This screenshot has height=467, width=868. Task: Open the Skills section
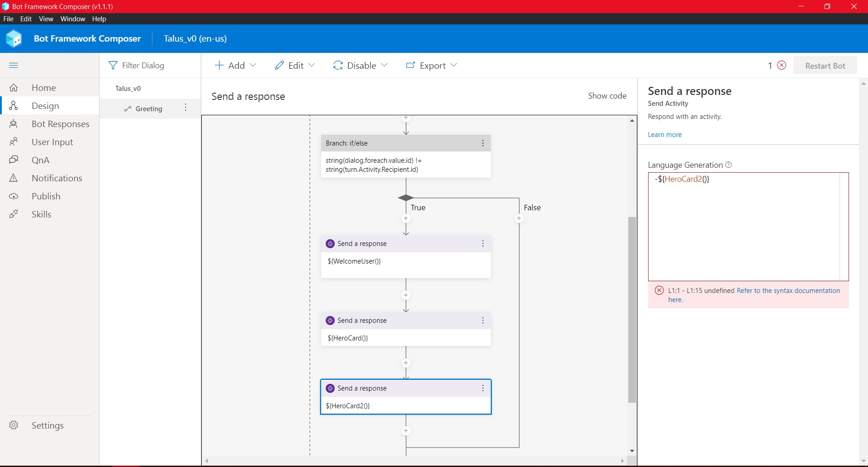click(x=41, y=214)
